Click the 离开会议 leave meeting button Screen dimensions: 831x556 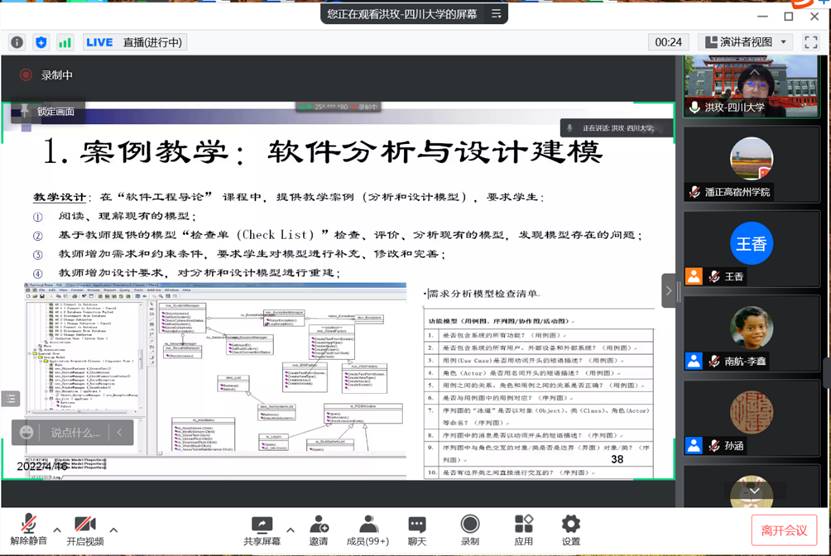tap(783, 529)
